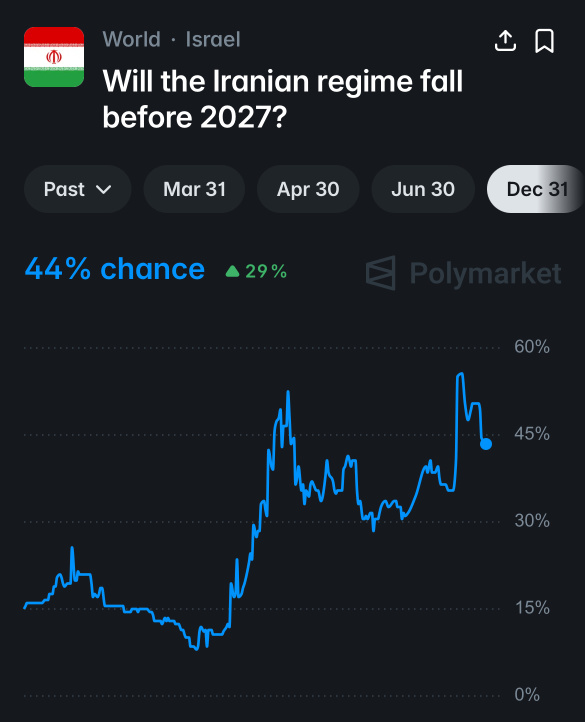Select the Apr 30 date tab

click(x=308, y=189)
